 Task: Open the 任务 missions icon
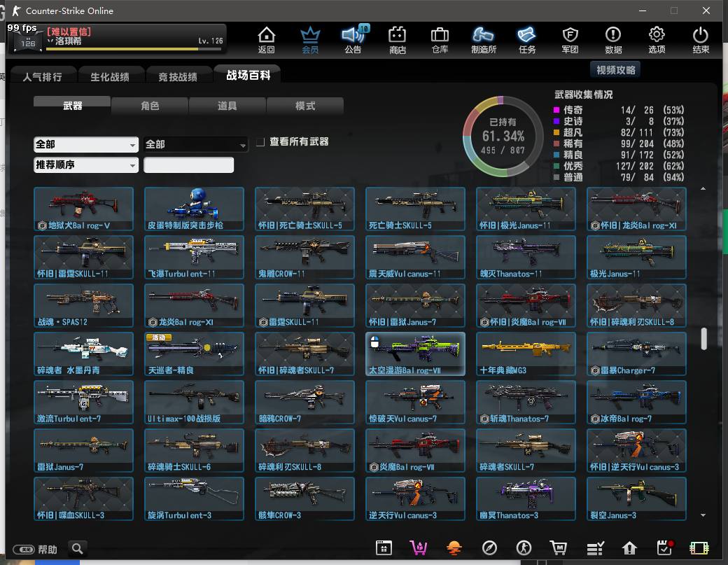pos(527,40)
